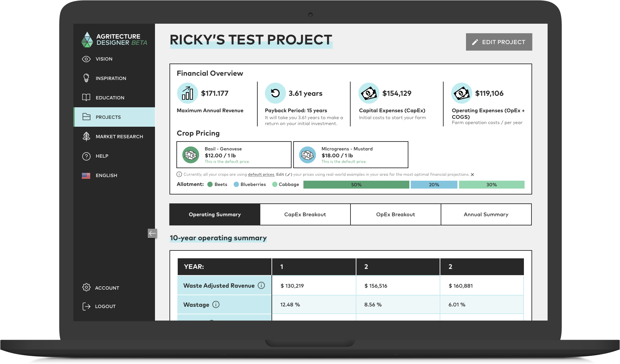Click the Basil - Genovese crop icon

(191, 155)
